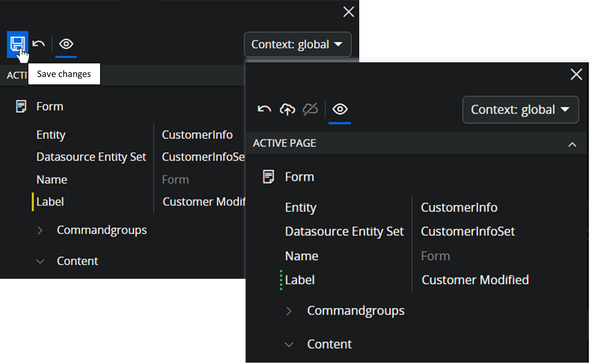This screenshot has width=594, height=364.
Task: Collapse Content section in the left panel
Action: (x=40, y=261)
